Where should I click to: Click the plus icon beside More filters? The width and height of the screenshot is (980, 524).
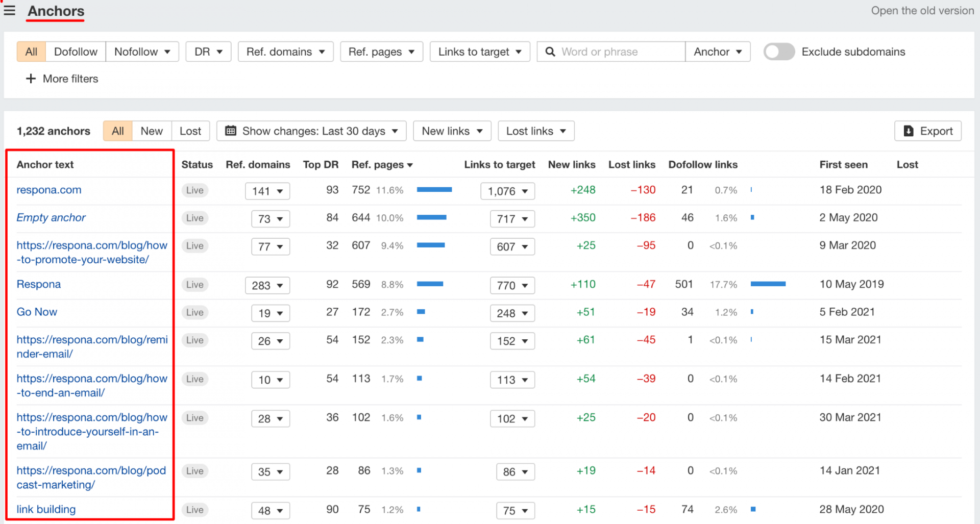pyautogui.click(x=31, y=79)
